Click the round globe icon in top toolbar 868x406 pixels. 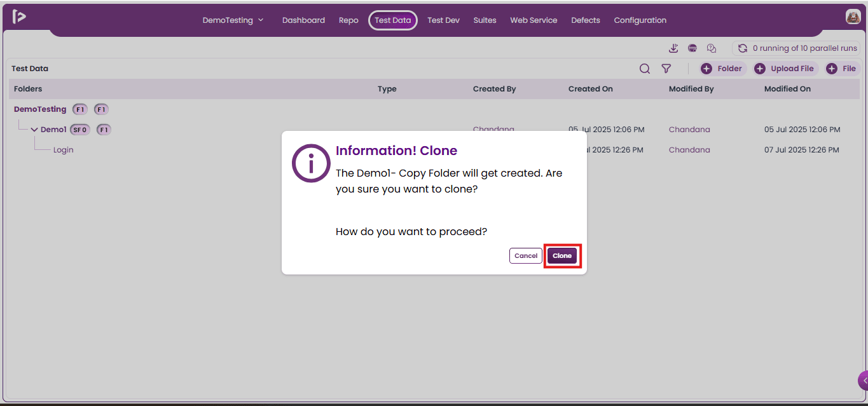pos(692,48)
